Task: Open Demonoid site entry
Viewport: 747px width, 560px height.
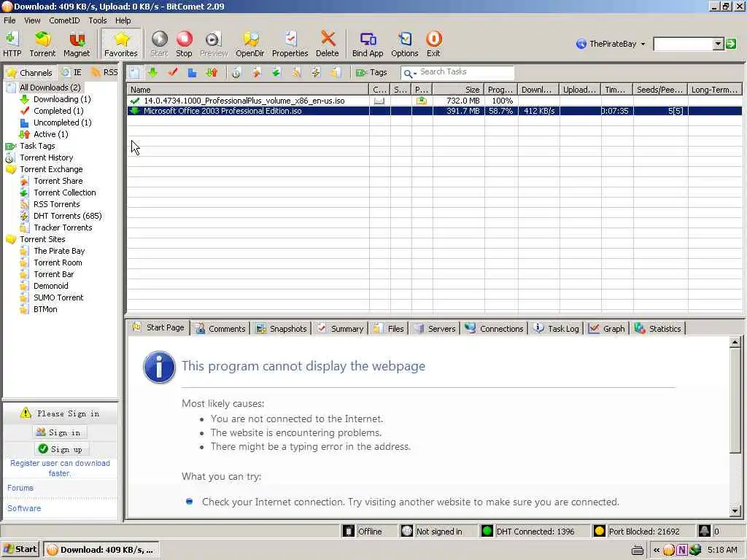Action: [51, 286]
